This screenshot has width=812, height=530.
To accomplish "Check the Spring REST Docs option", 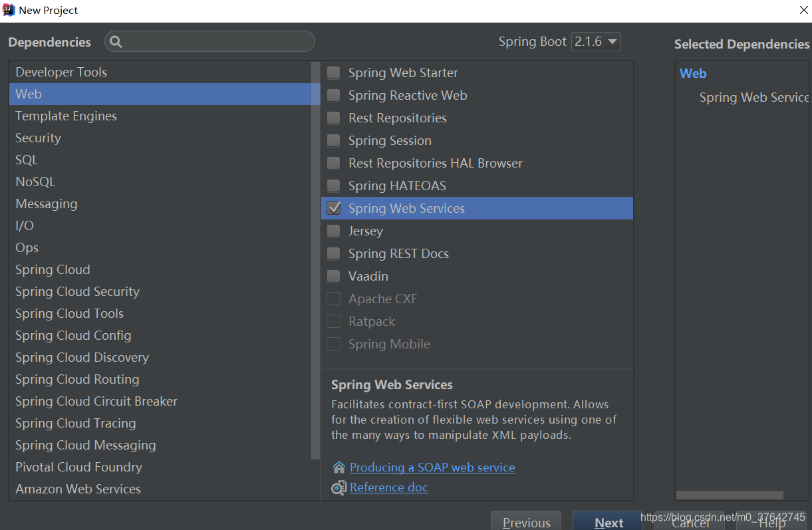I will coord(334,253).
